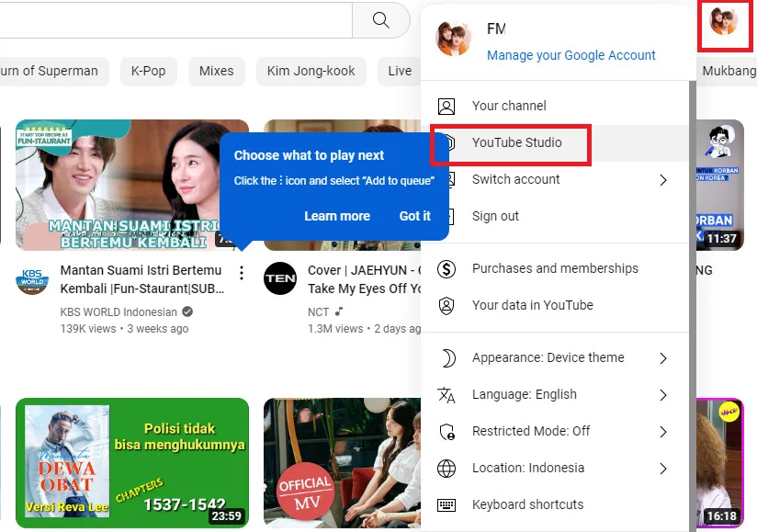Open Language: English setting
Screen dimensions: 757x532
pos(555,395)
